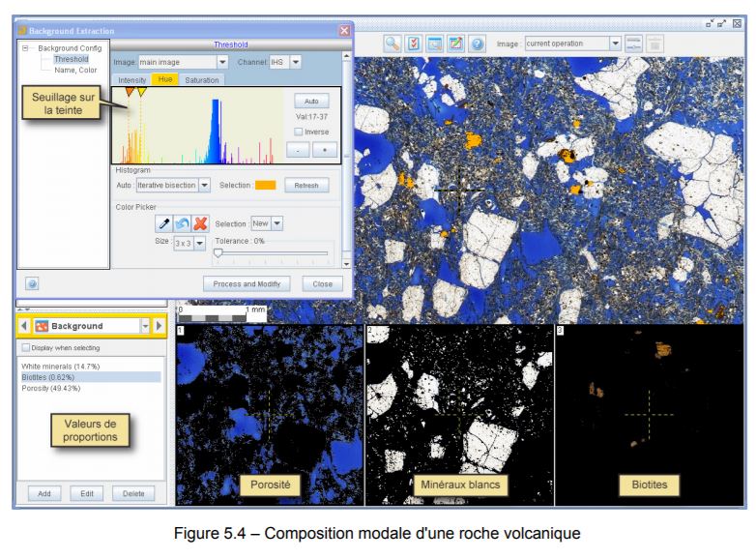This screenshot has height=559, width=756.
Task: Select the eyedropper color picker tool
Action: coord(164,223)
